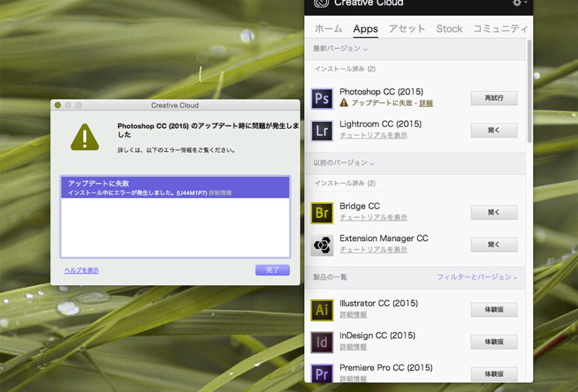Select the Apps tab
This screenshot has width=578, height=392.
(x=365, y=29)
